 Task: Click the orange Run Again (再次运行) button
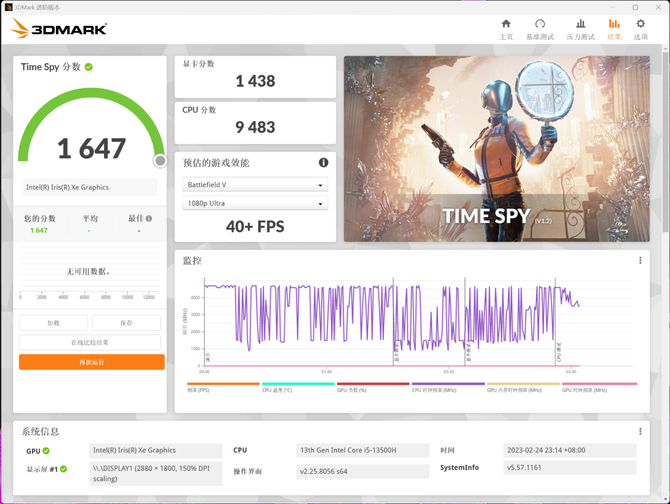[x=92, y=362]
